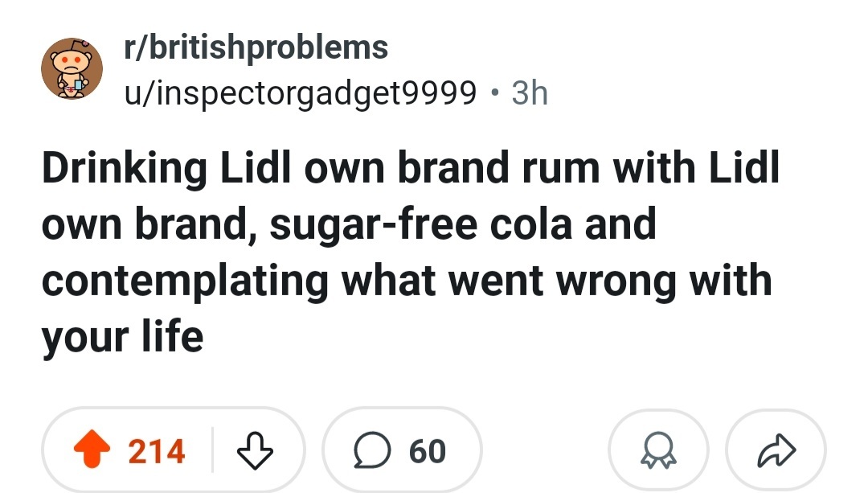Click the dot separator before the timestamp
Image resolution: width=868 pixels, height=493 pixels.
(493, 93)
